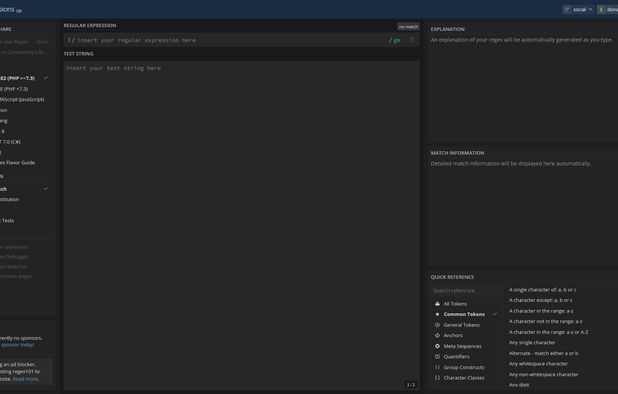Click 'A character except: a, b or c'

(541, 300)
